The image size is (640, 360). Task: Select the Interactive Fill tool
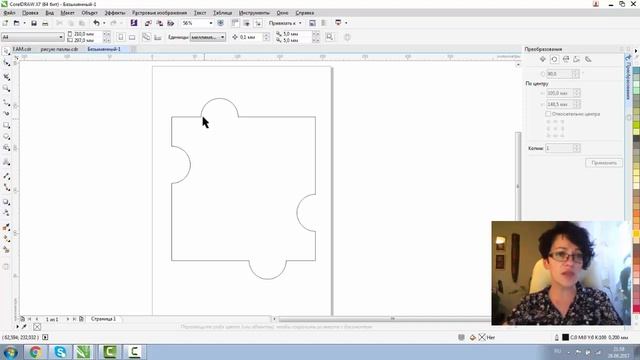tap(7, 238)
